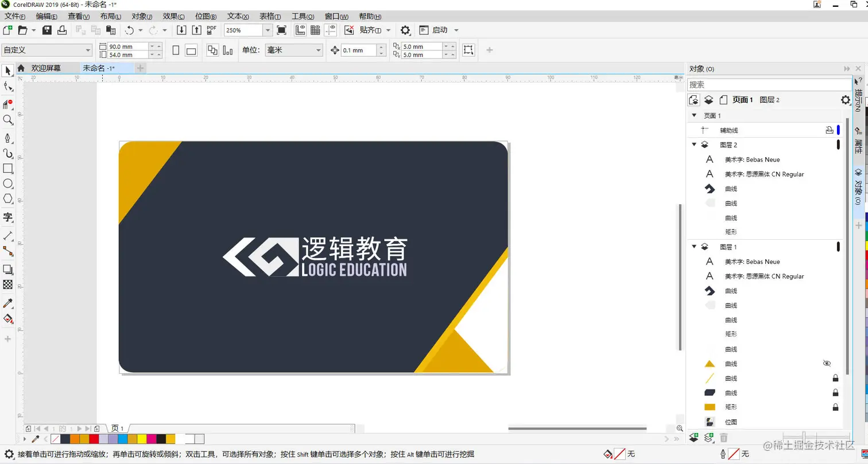Select the Drop Shadow tool
Image resolution: width=868 pixels, height=464 pixels.
[8, 269]
